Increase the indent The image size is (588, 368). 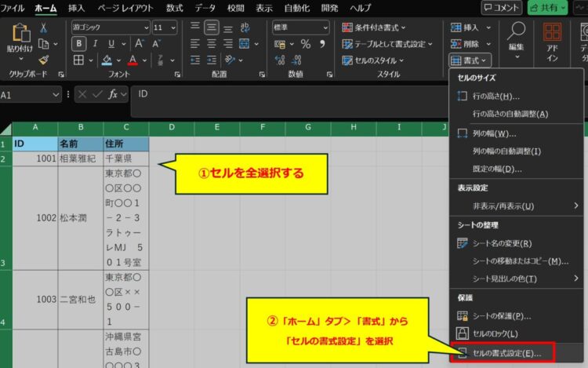212,60
